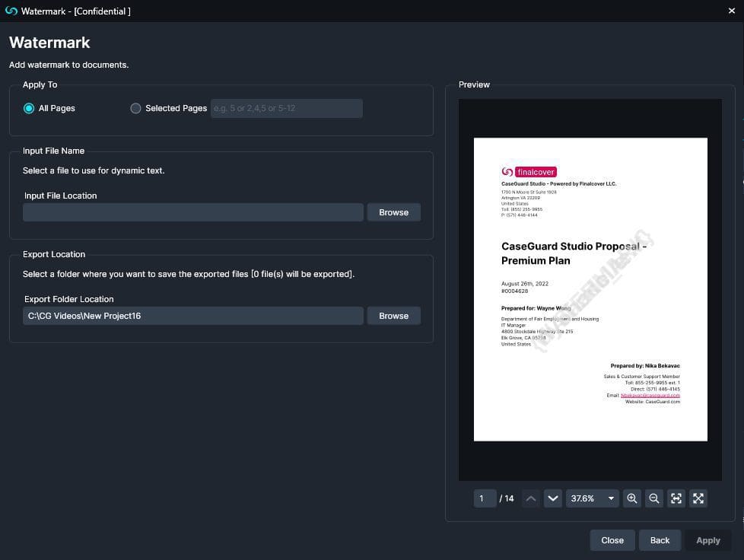Collapse the zoom level selector chevron

click(610, 498)
